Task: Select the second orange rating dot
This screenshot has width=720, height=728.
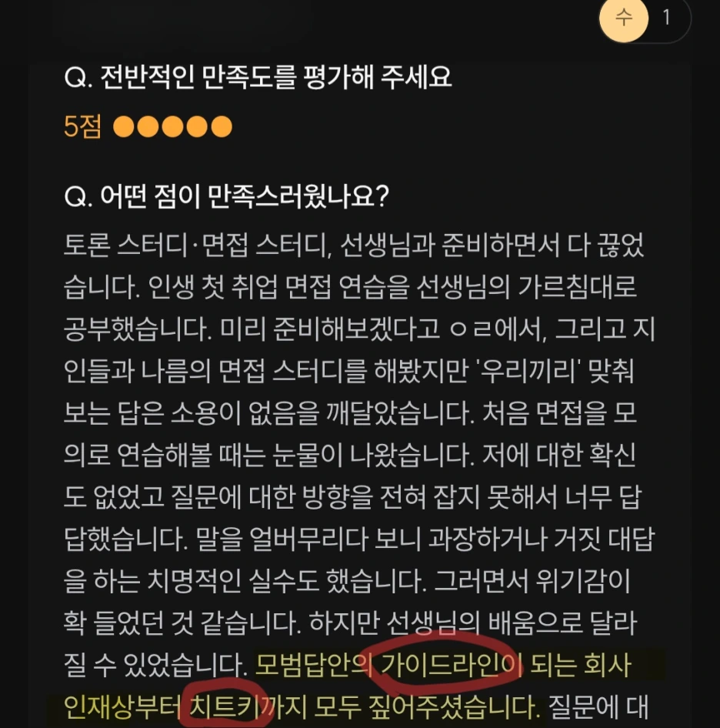Action: coord(148,127)
